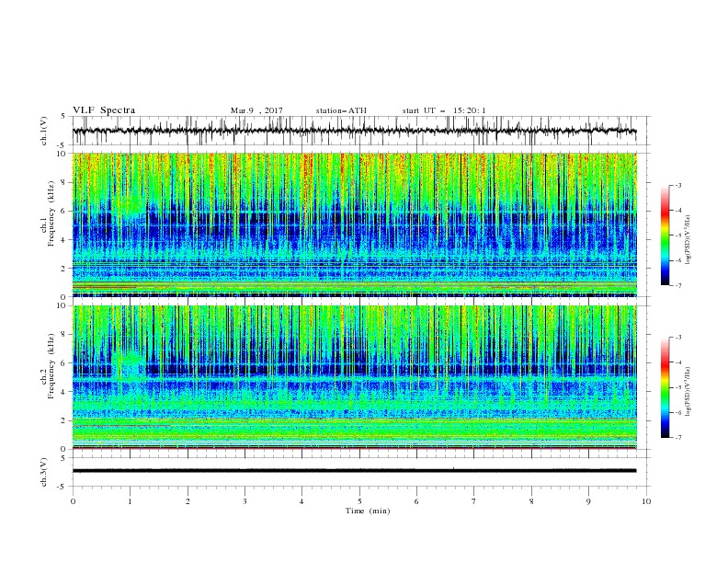The image size is (728, 563).
Task: Click ch.2 spectrogram frequency tick "4"
Action: pyautogui.click(x=65, y=392)
